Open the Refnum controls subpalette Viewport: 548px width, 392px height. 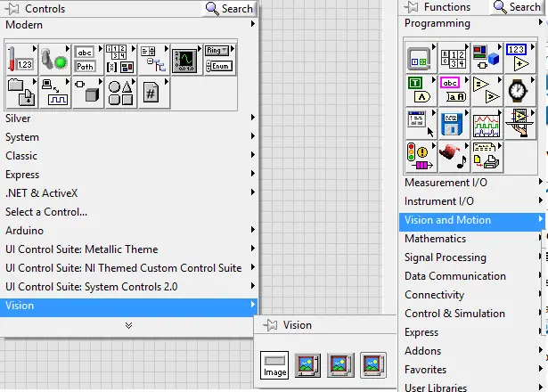154,93
